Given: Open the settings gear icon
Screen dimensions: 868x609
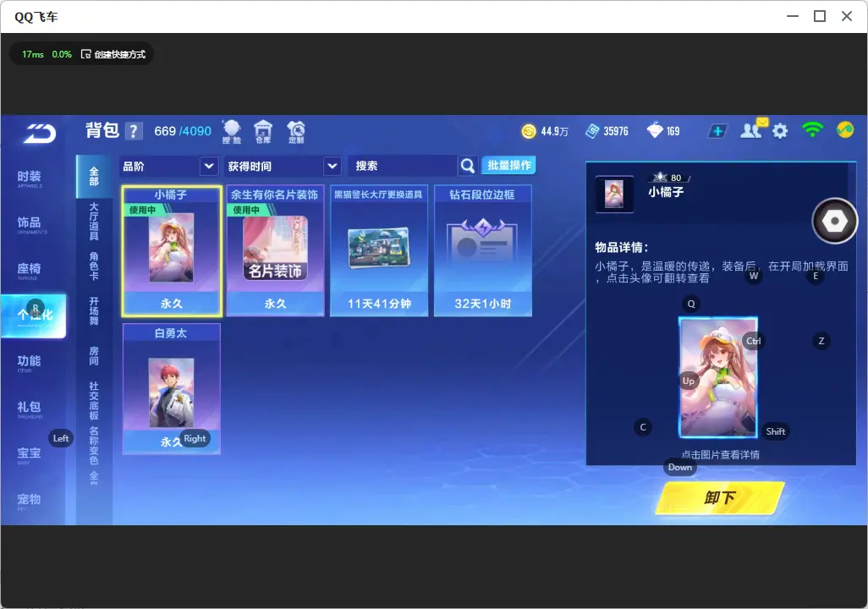Looking at the screenshot, I should 780,131.
